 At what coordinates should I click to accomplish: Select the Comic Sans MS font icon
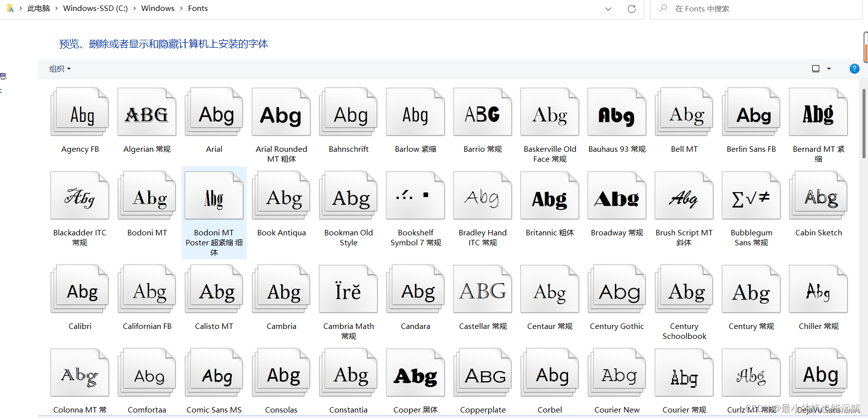click(214, 373)
